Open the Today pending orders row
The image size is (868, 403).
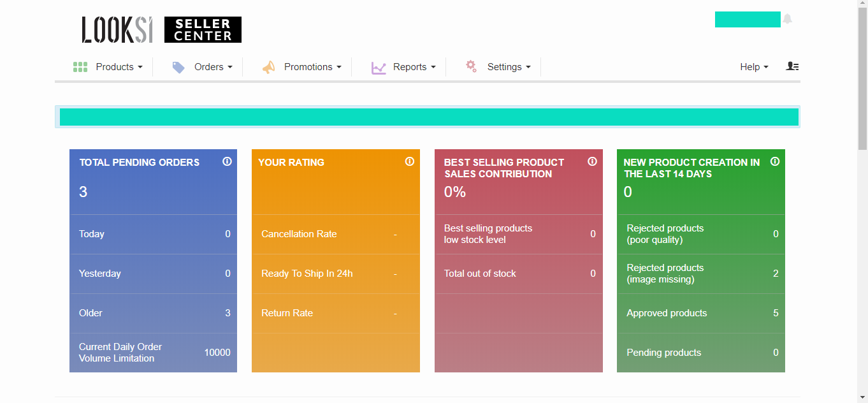point(153,234)
